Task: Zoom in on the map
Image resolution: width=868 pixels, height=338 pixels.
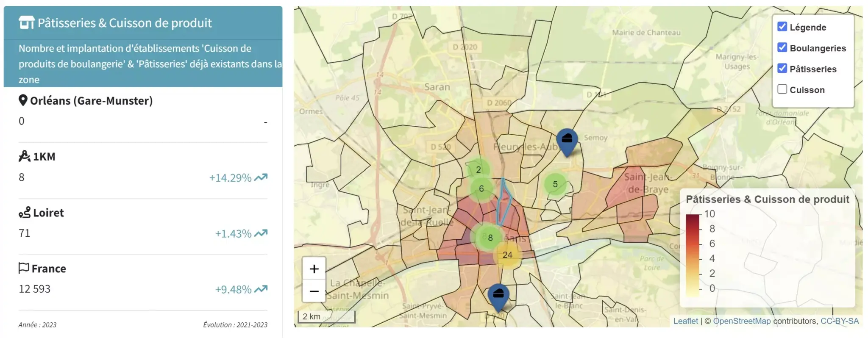Action: (x=314, y=269)
